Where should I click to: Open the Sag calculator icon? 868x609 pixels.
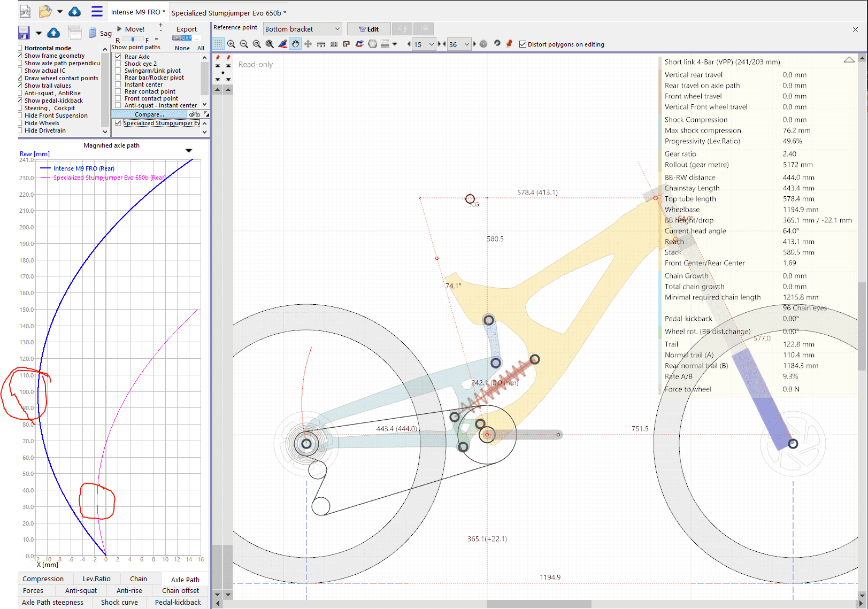point(93,33)
